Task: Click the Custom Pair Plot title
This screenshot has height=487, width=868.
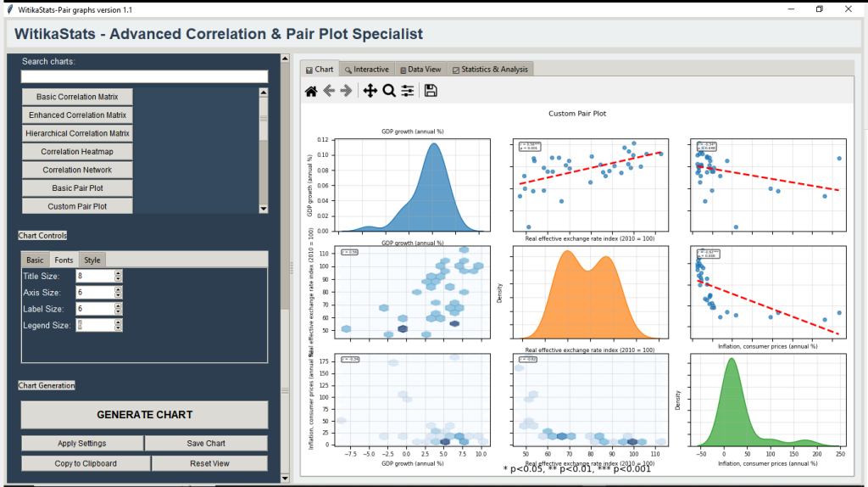Action: [x=577, y=114]
